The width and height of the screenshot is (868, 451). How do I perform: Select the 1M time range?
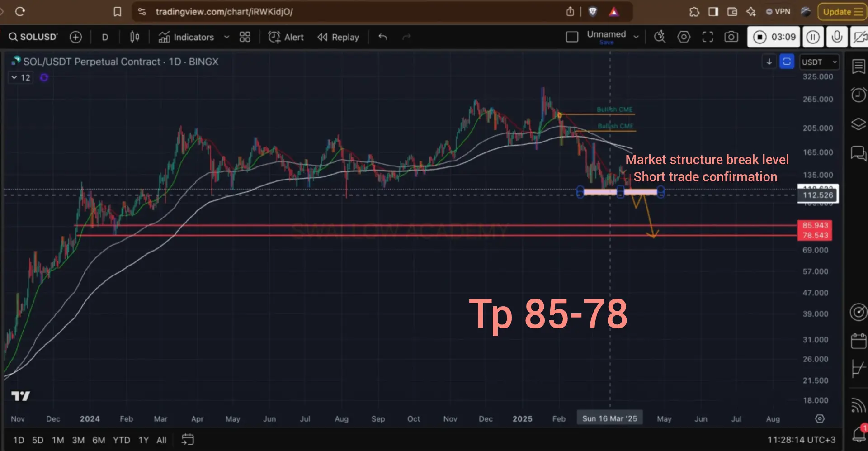point(58,440)
